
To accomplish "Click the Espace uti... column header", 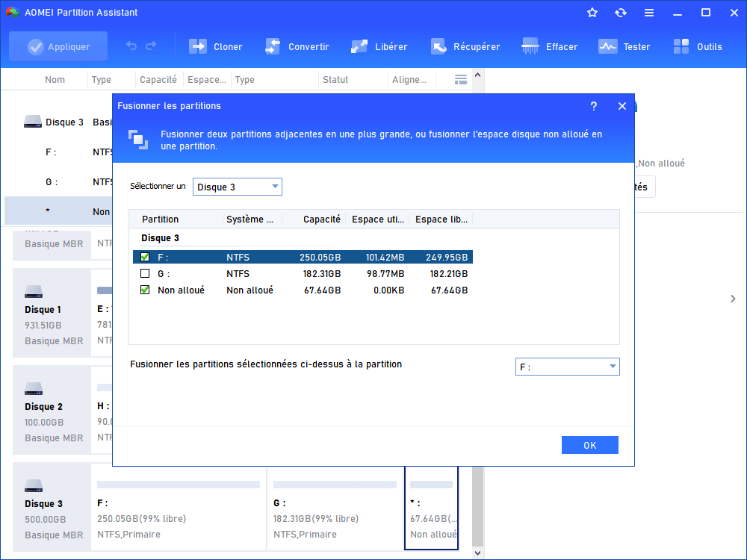I will pyautogui.click(x=378, y=219).
